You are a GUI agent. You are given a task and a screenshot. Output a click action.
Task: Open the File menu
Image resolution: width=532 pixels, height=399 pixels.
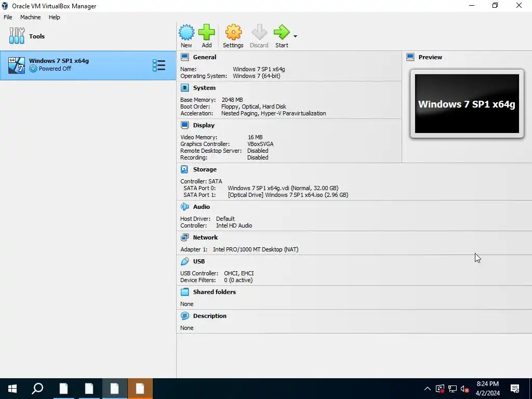click(x=8, y=17)
